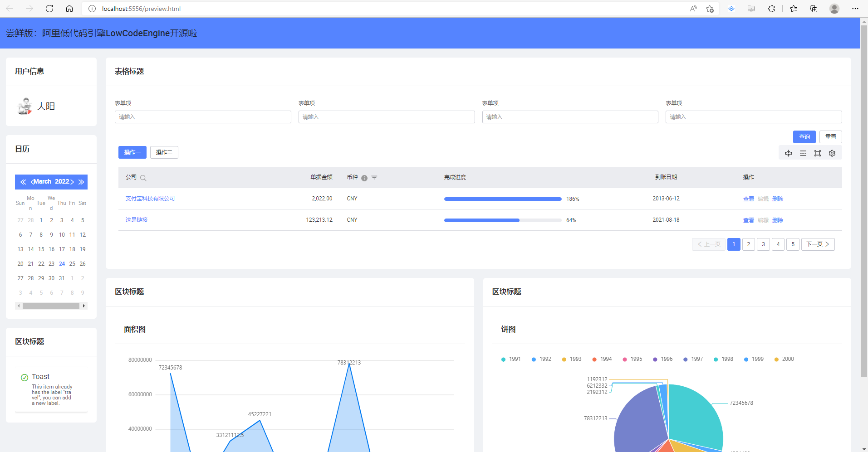
Task: Add this page to favorites
Action: tap(710, 9)
